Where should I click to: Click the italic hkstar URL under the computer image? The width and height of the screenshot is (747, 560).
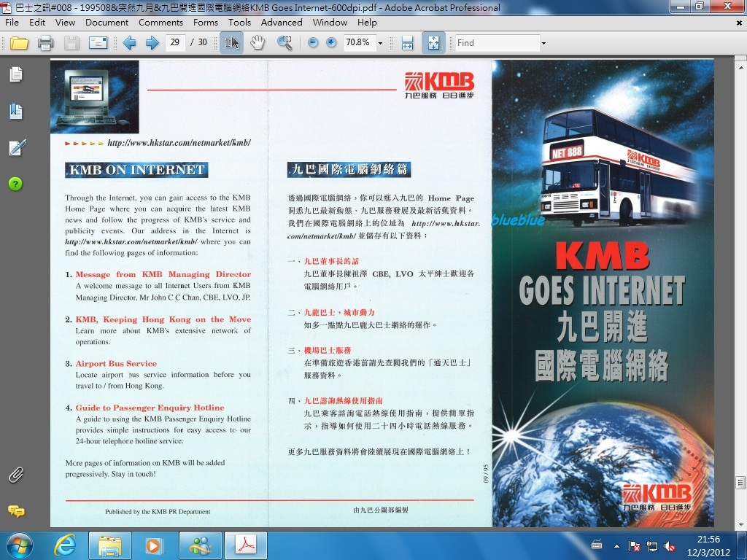(x=179, y=142)
